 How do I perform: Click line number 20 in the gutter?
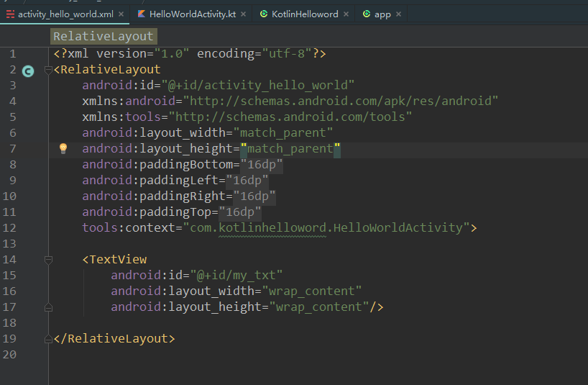pos(9,355)
